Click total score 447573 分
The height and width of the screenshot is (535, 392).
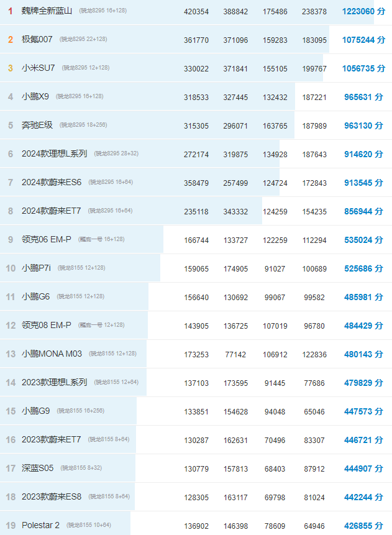tap(363, 411)
